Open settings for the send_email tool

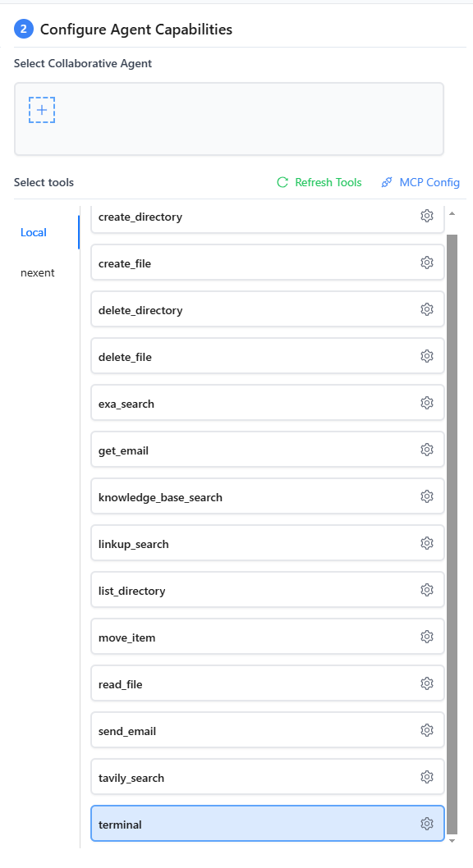[x=426, y=729]
